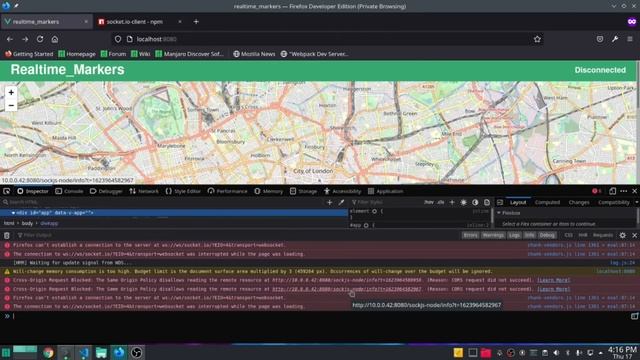Toggle the Requests console filter
This screenshot has width=640, height=360.
(x=603, y=235)
